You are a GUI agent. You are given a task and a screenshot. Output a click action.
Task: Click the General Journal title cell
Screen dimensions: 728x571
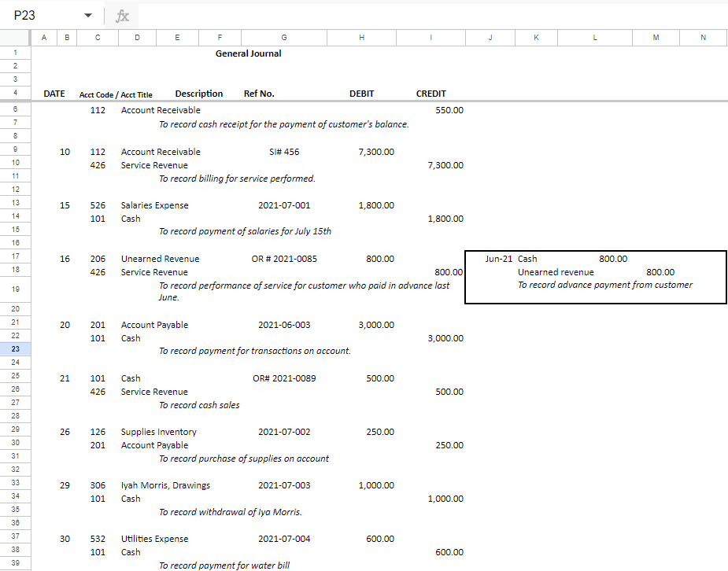[x=249, y=53]
